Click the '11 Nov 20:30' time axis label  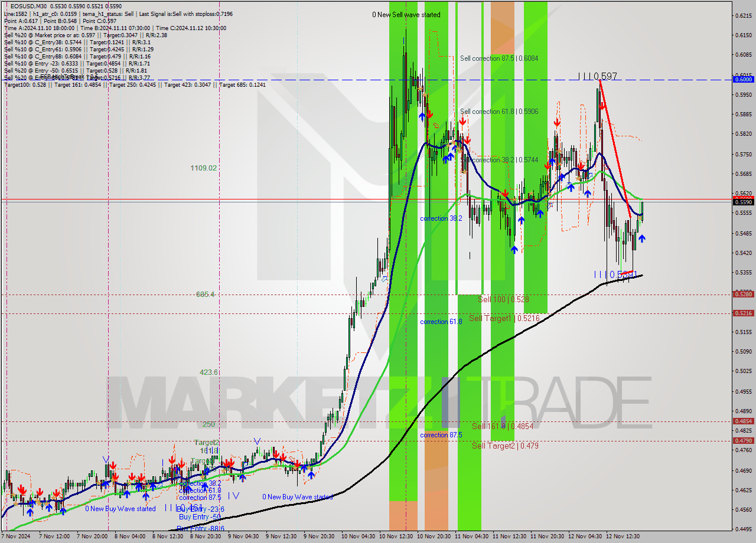546,537
